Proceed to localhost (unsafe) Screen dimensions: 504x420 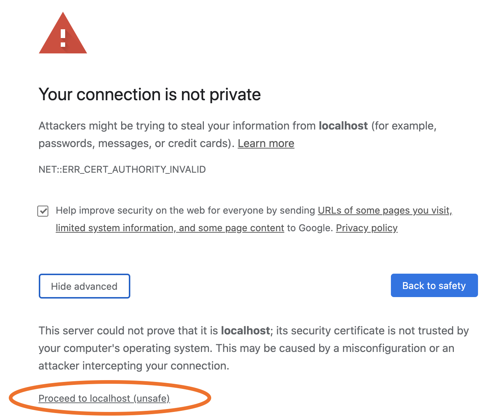104,398
